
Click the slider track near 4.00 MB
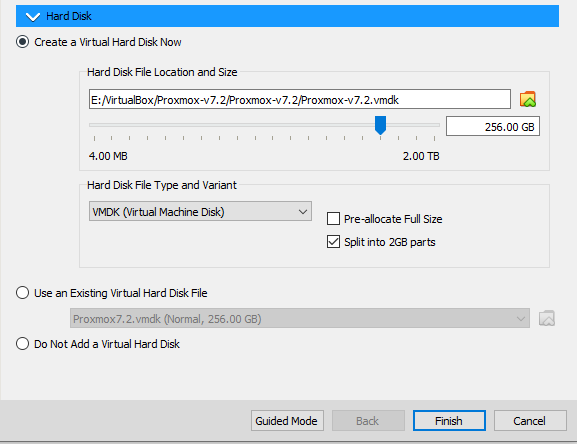tap(96, 125)
